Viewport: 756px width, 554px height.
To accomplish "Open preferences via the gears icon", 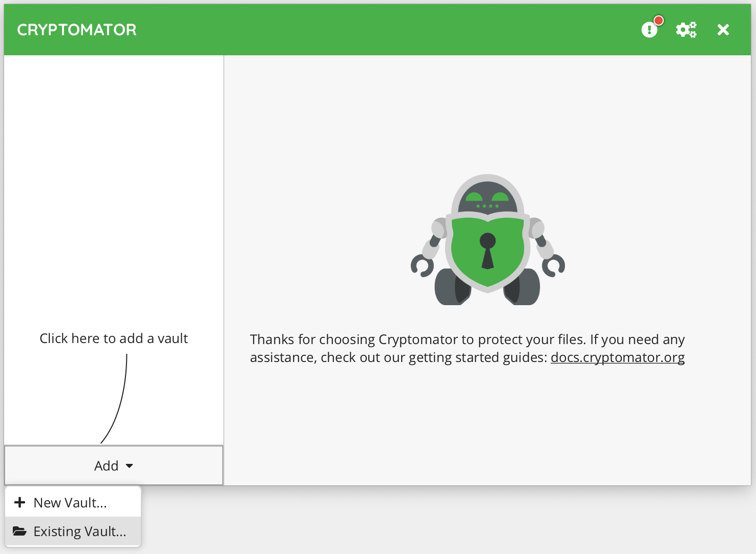I will pos(686,30).
